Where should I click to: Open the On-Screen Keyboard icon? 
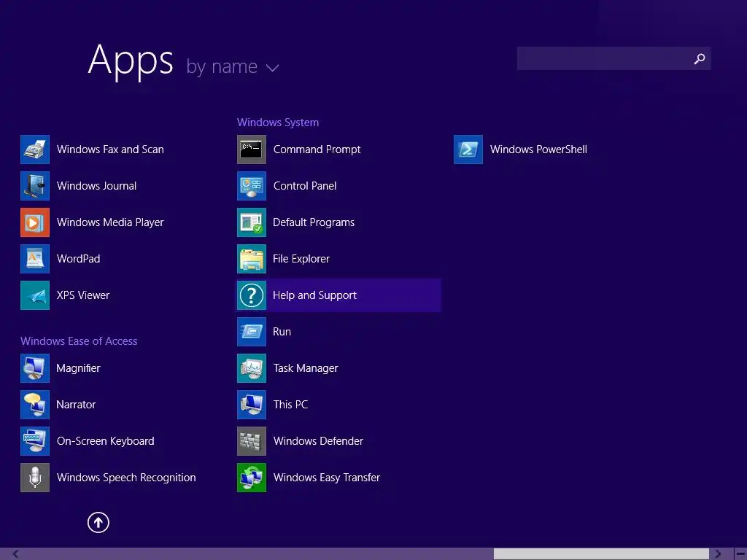[35, 441]
